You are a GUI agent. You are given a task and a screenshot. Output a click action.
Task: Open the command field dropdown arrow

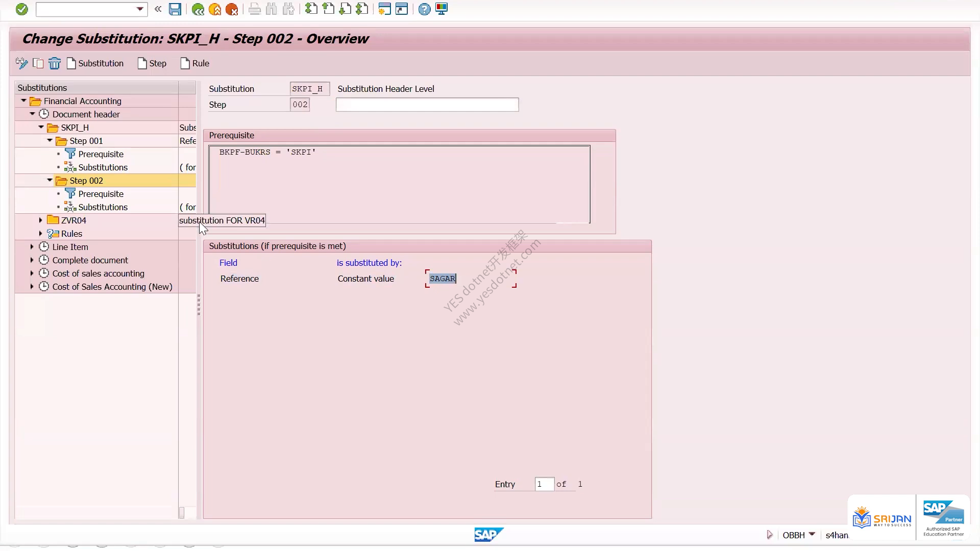[140, 9]
